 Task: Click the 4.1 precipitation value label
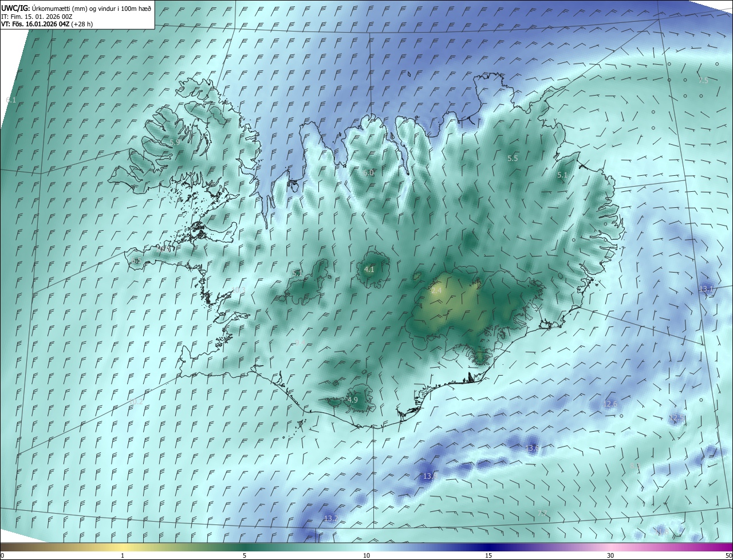(x=369, y=269)
